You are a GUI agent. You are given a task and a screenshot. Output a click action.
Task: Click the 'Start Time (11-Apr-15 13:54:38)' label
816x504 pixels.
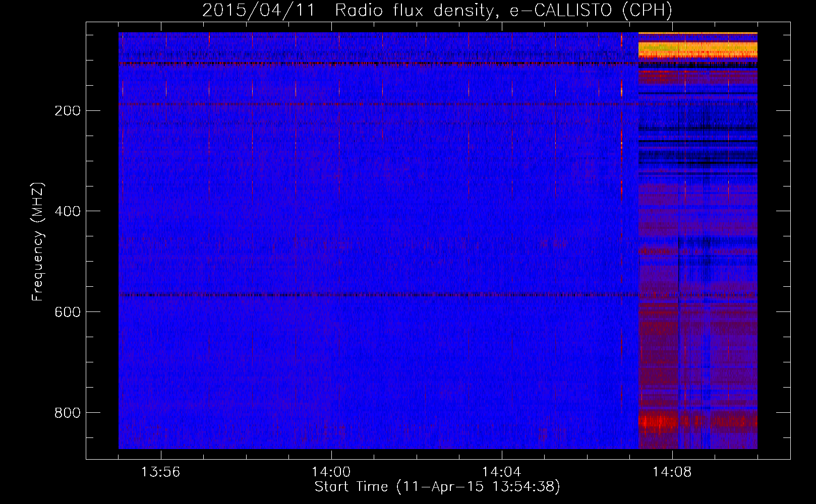[x=437, y=487]
